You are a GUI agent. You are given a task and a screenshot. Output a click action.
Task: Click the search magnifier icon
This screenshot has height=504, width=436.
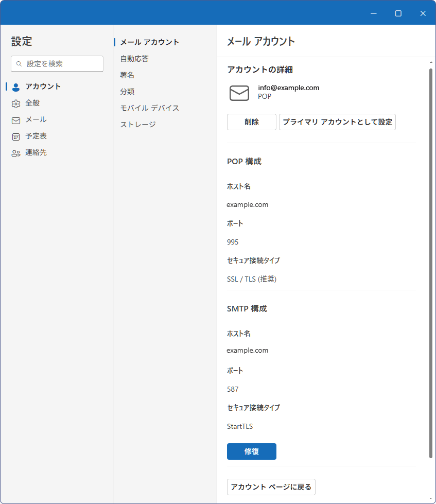[x=19, y=64]
